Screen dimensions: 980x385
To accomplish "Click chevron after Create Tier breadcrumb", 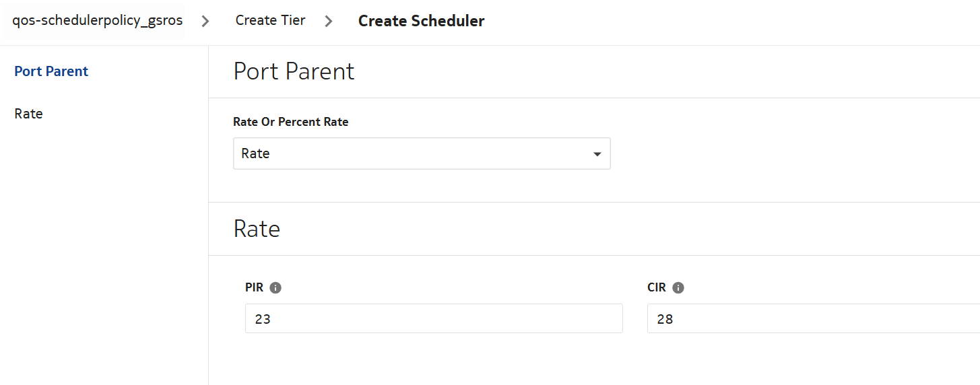I will tap(329, 21).
